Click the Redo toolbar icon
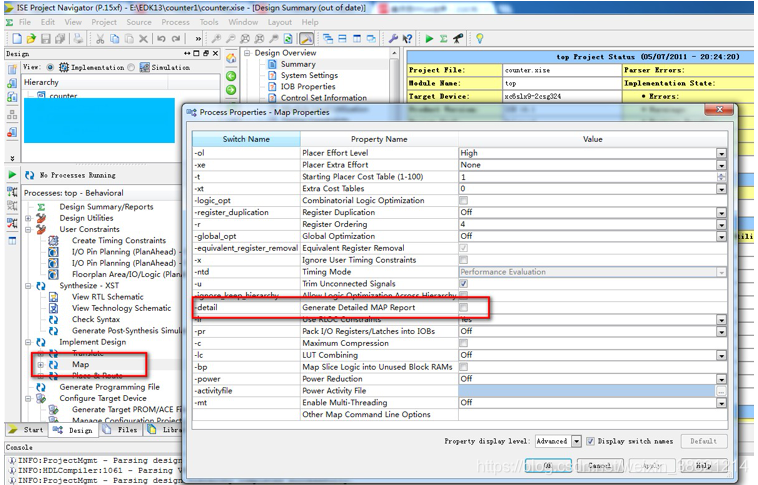Screen dimensions: 758x485 click(176, 39)
